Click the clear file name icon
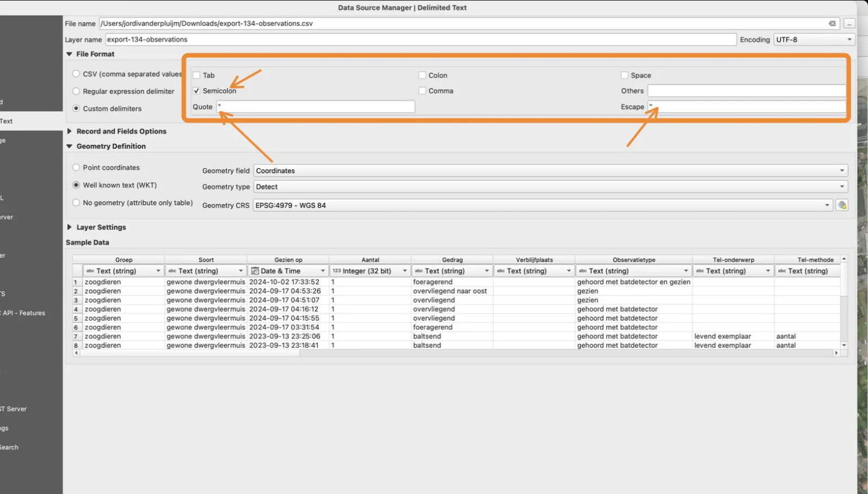 click(832, 23)
